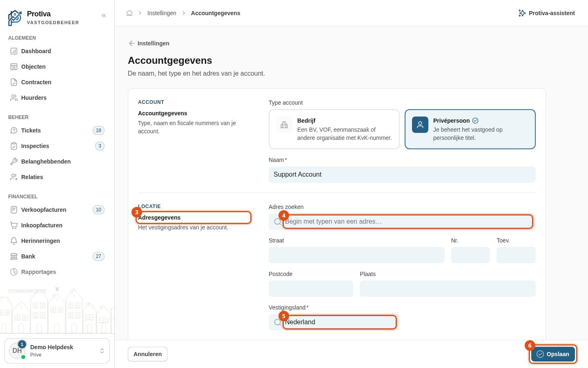
Task: Open Inspecties in the sidebar
Action: pyautogui.click(x=57, y=146)
